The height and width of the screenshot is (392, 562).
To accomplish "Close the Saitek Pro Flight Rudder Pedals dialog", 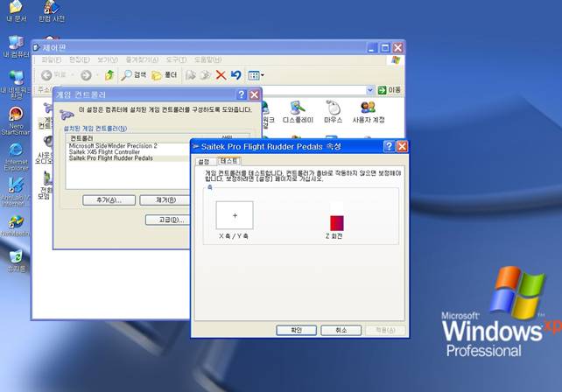I will (x=402, y=146).
